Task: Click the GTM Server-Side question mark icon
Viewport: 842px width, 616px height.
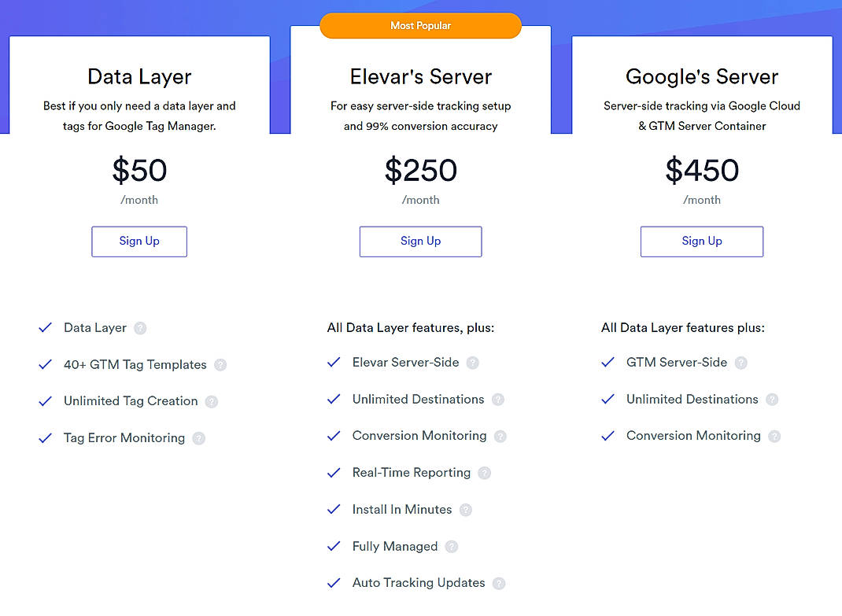Action: pyautogui.click(x=740, y=363)
